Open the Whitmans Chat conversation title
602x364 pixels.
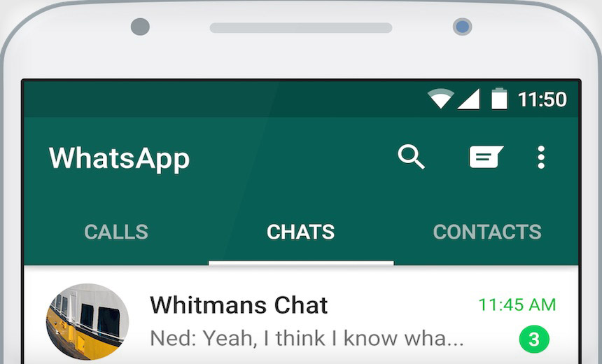pos(239,305)
